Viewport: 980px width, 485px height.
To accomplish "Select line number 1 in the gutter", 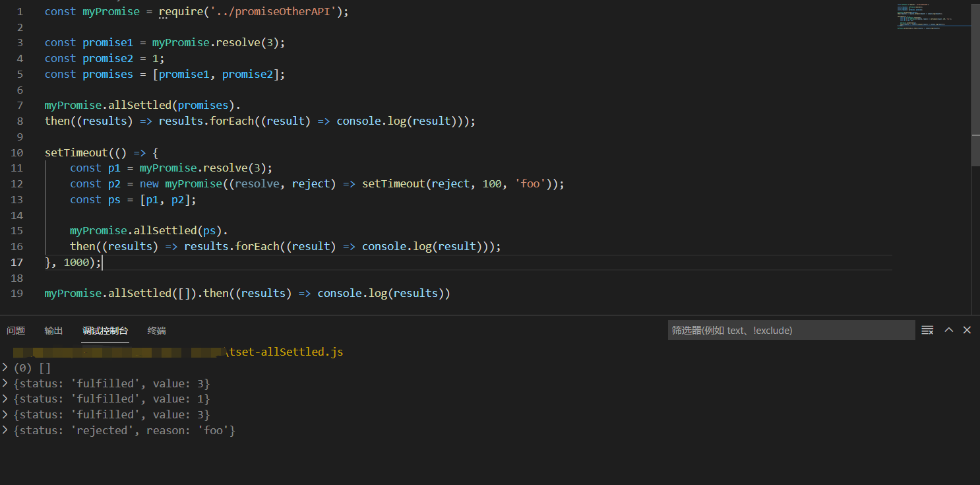I will 20,11.
